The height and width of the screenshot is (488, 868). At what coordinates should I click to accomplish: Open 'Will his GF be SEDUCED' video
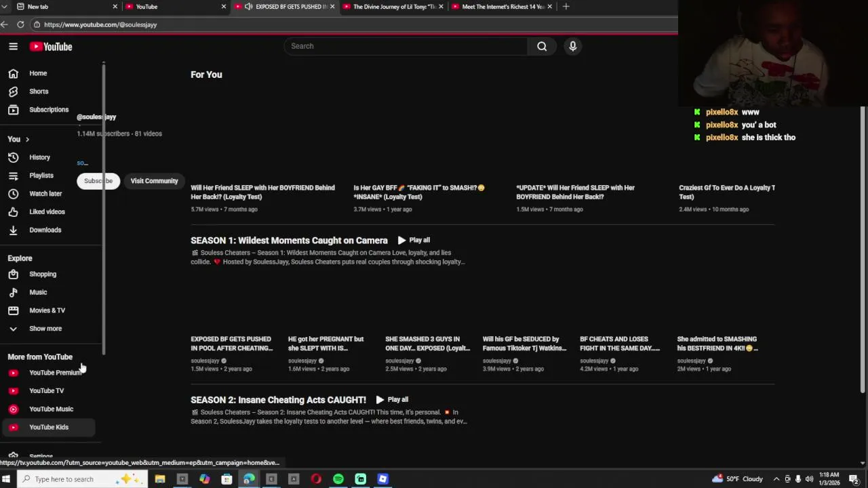[x=524, y=344]
